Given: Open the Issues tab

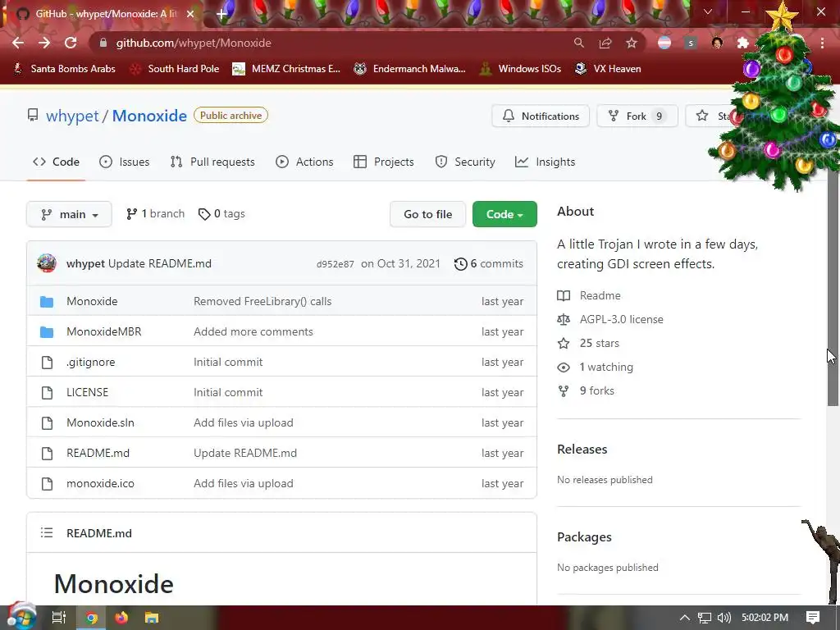Looking at the screenshot, I should 125,162.
